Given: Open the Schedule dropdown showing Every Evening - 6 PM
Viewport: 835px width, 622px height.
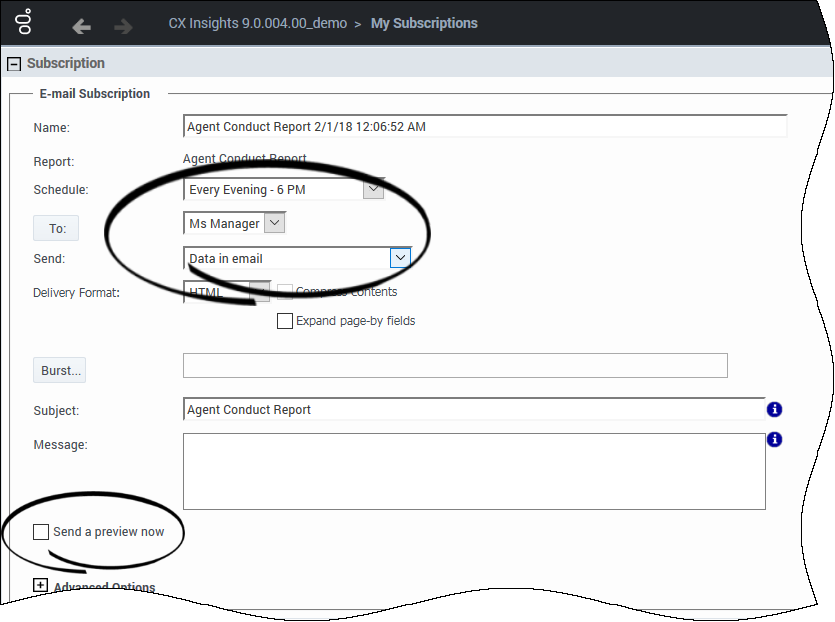Looking at the screenshot, I should (x=373, y=188).
